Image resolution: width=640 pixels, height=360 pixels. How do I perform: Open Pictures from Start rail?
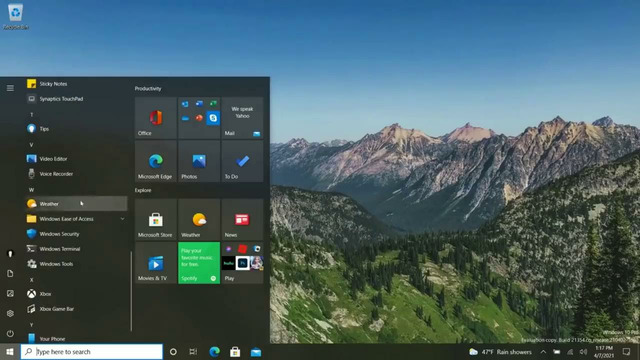[x=10, y=293]
